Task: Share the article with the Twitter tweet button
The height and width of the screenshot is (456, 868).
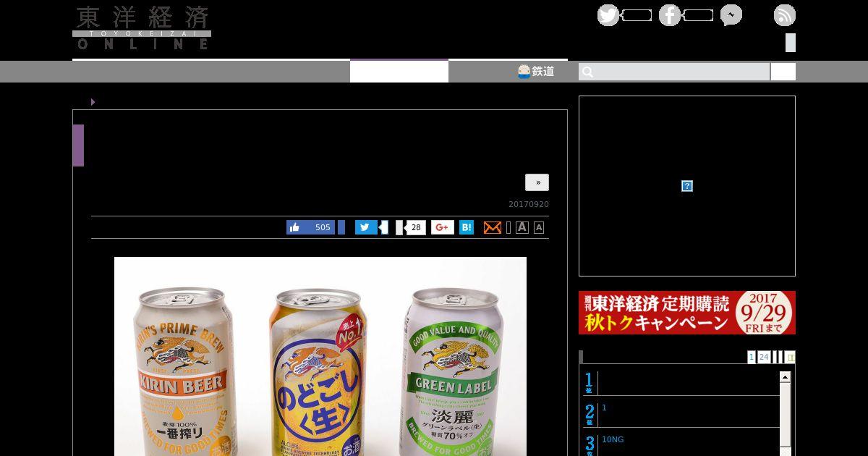Action: pos(366,227)
